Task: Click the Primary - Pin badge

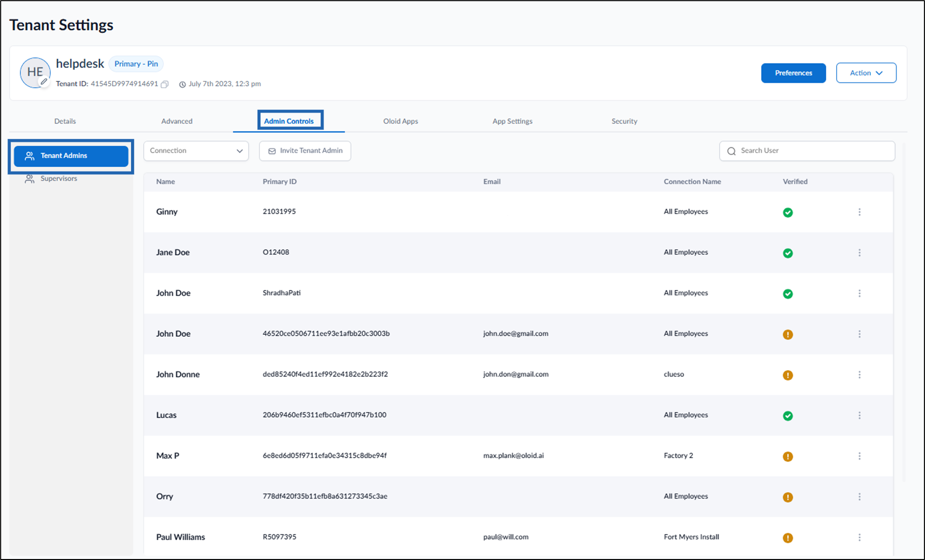Action: tap(136, 64)
